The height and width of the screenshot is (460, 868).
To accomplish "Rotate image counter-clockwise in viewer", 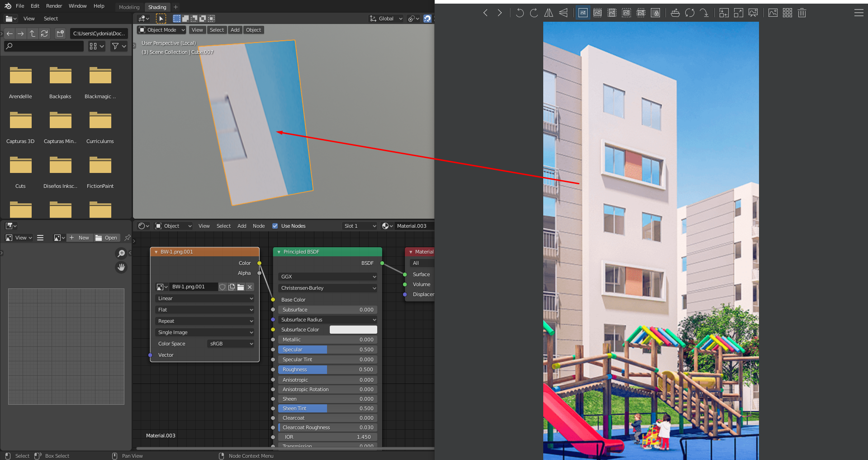I will pos(520,13).
